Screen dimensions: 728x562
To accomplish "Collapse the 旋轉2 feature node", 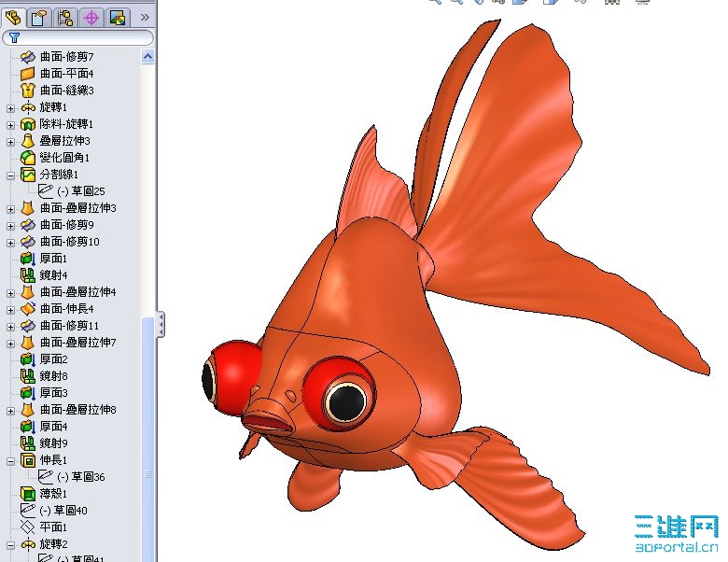I will point(10,545).
